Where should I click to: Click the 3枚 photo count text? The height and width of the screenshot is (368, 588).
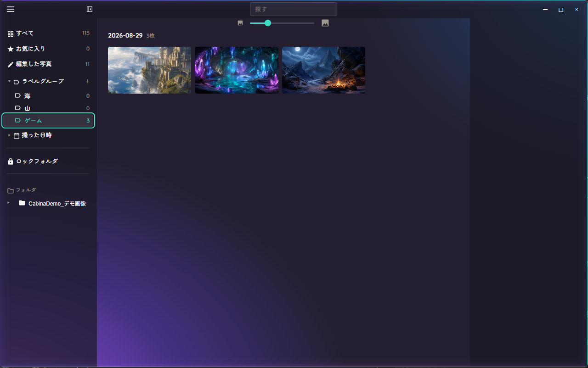coord(151,36)
